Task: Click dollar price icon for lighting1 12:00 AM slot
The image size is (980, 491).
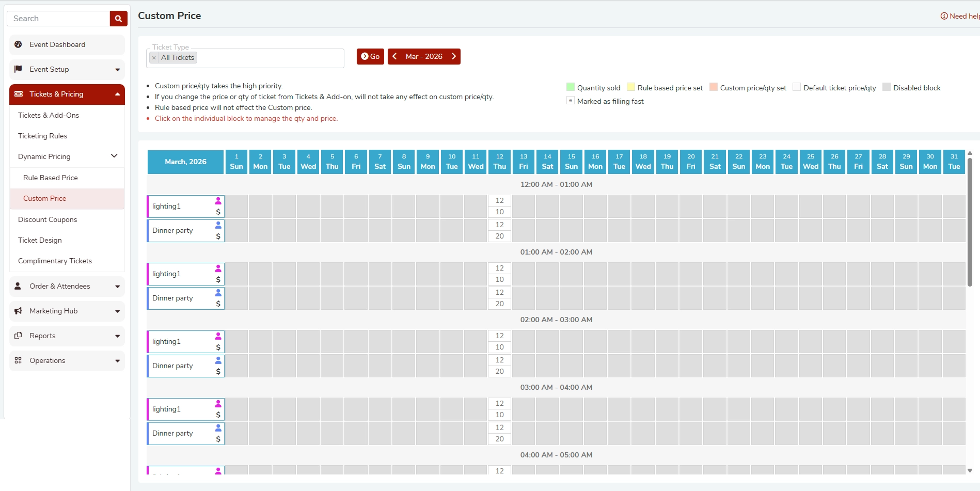Action: [218, 212]
